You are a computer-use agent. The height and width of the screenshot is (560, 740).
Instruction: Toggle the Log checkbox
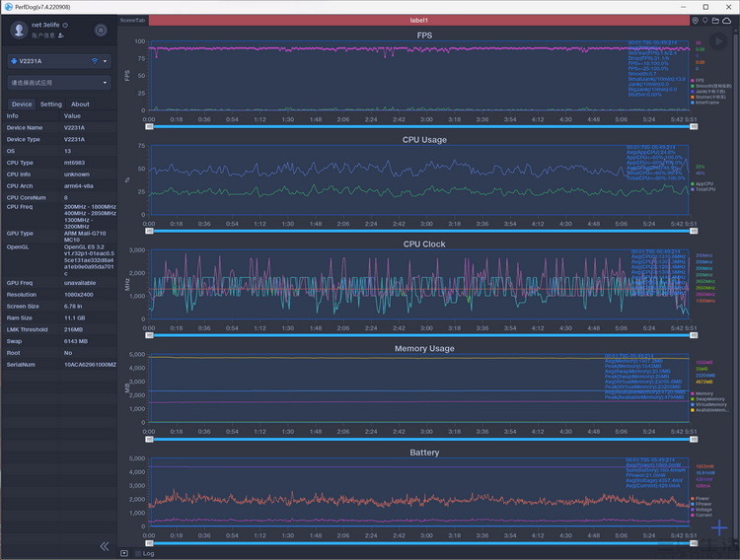(x=138, y=553)
